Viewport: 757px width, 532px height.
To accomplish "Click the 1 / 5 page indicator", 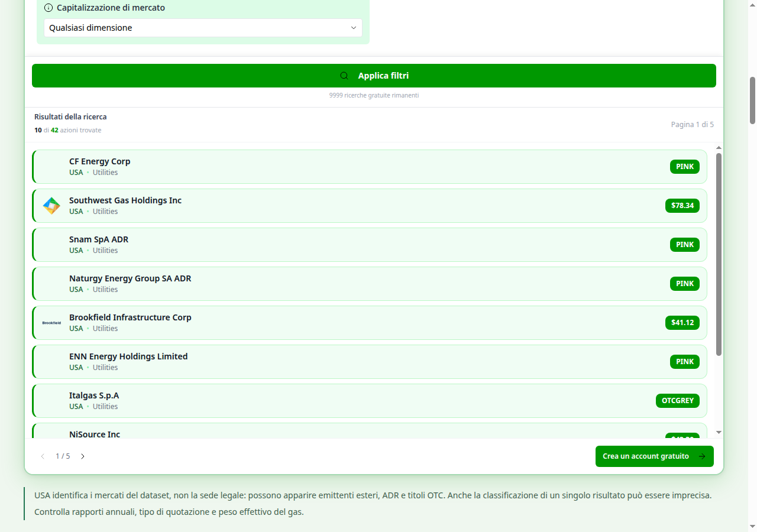I will pos(63,456).
